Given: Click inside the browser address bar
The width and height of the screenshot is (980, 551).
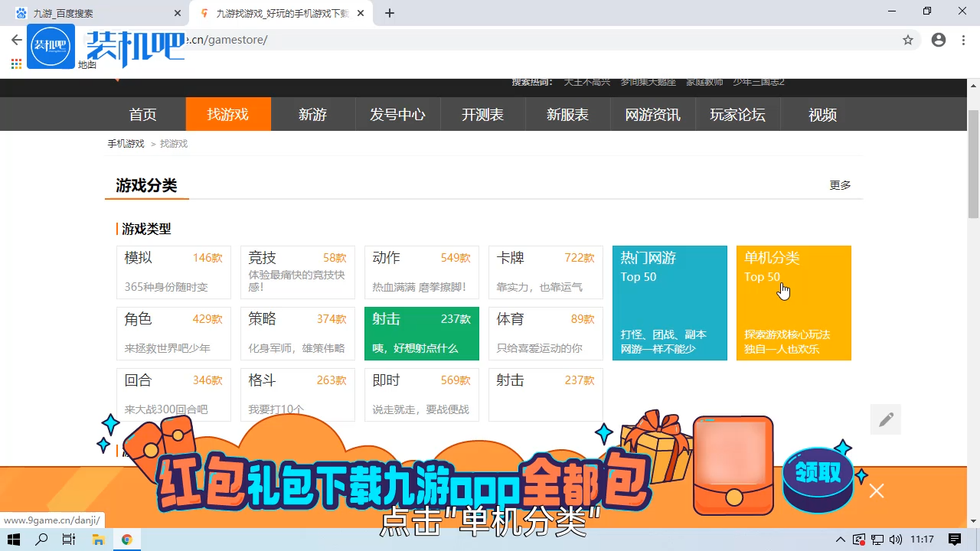Looking at the screenshot, I should coord(459,40).
